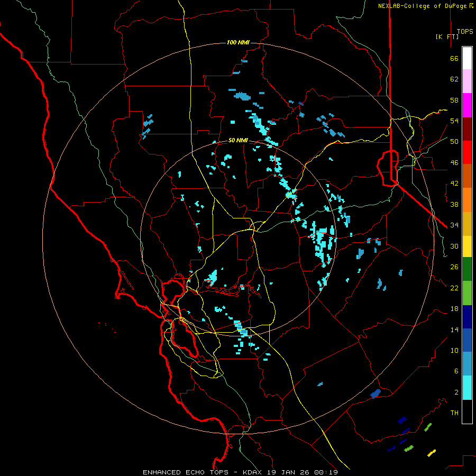Click the legend value '58'
The image size is (476, 476).
click(454, 100)
